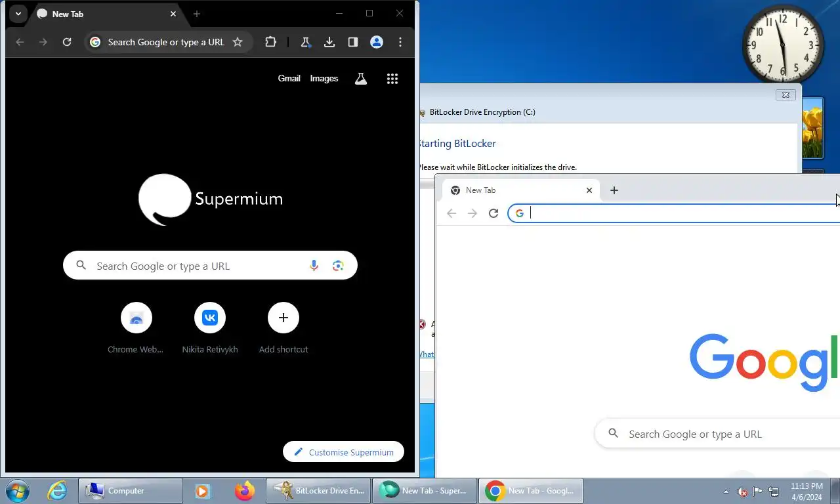Toggle the side panel in Supermium

(x=353, y=42)
